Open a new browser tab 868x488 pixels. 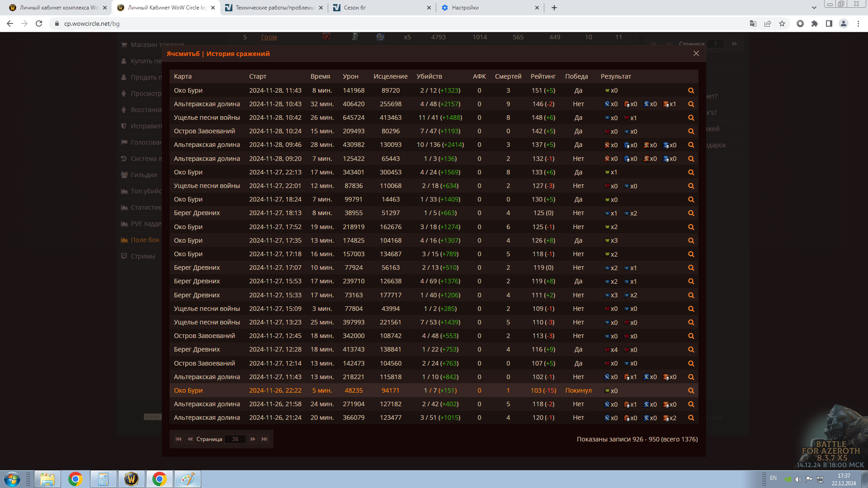click(x=554, y=8)
